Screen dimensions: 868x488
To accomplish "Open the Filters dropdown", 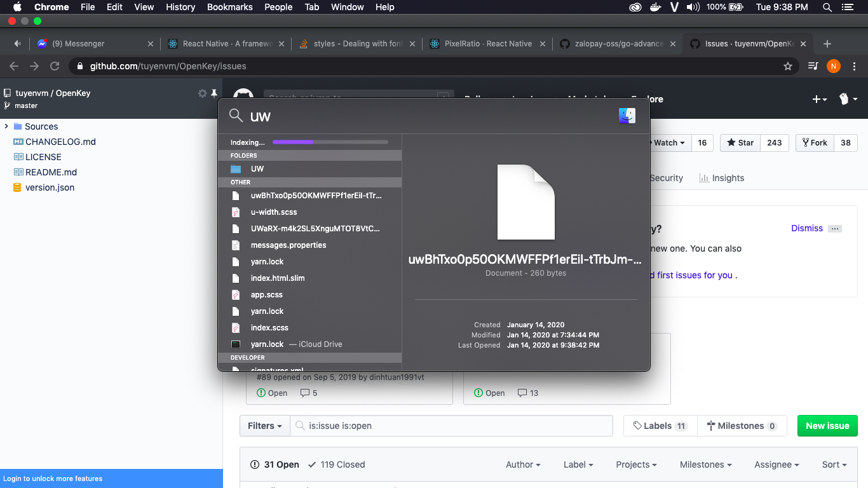I will 265,426.
